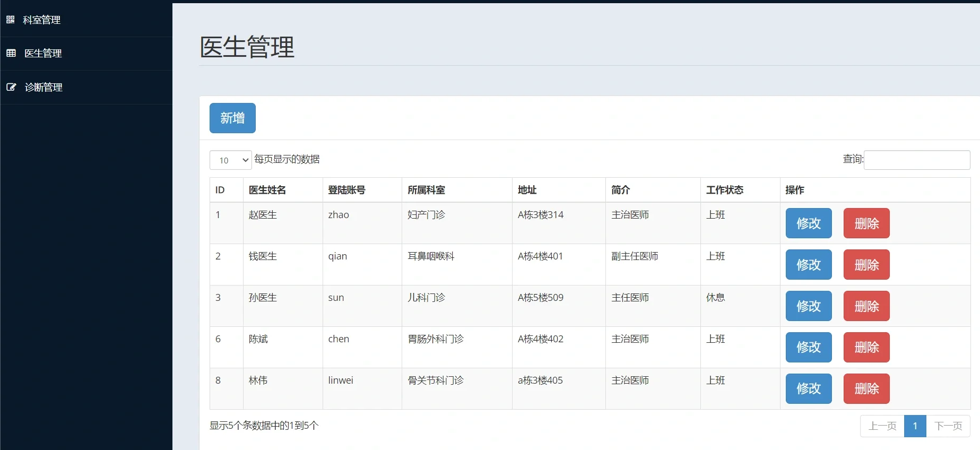Click the A栋3楼314 address cell
The height and width of the screenshot is (450, 980).
click(559, 223)
